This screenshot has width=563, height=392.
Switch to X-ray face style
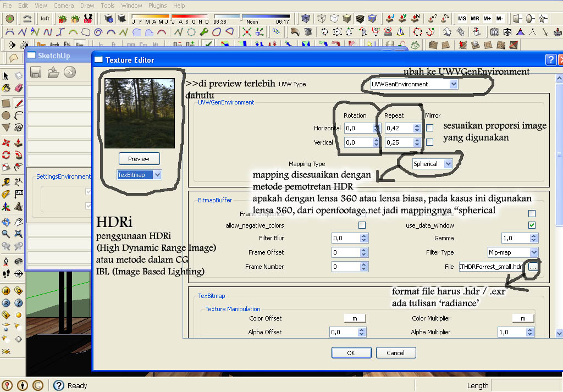click(306, 18)
